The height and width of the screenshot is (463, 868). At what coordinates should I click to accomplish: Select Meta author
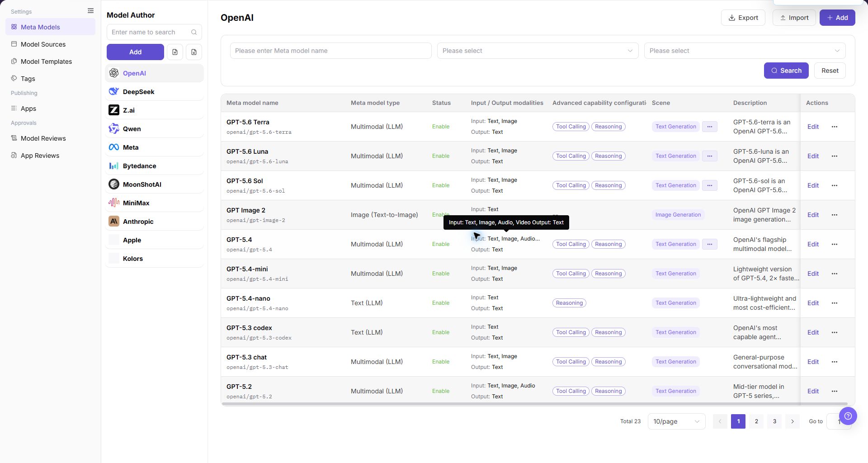[x=154, y=147]
